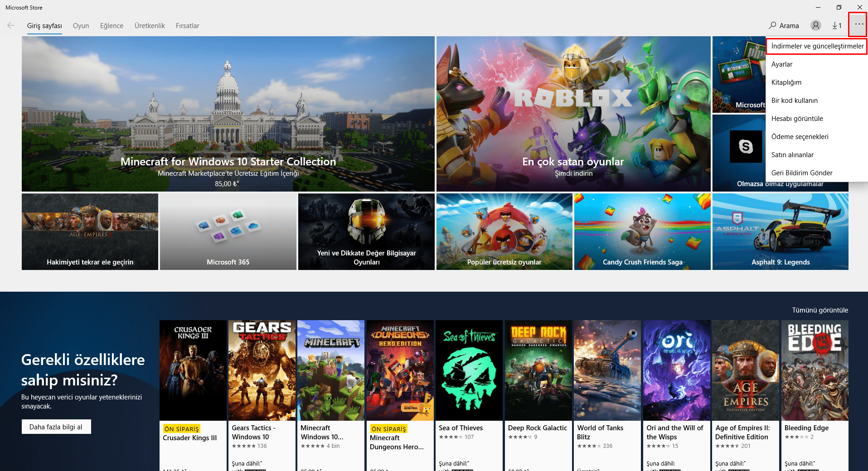
Task: Click the 'Gerekli özelliklere sahip misiniz?' heading
Action: 83,370
